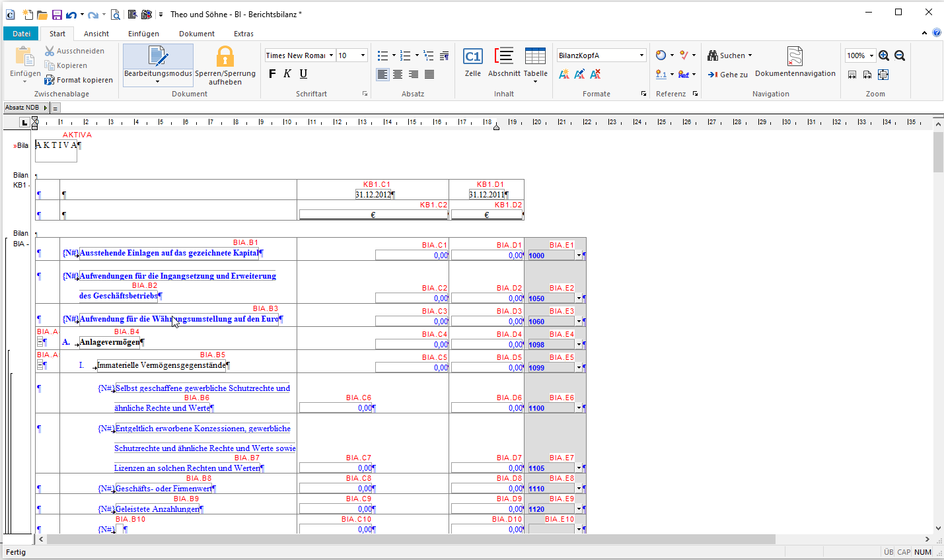Toggle bold (F) formatting

pyautogui.click(x=272, y=74)
